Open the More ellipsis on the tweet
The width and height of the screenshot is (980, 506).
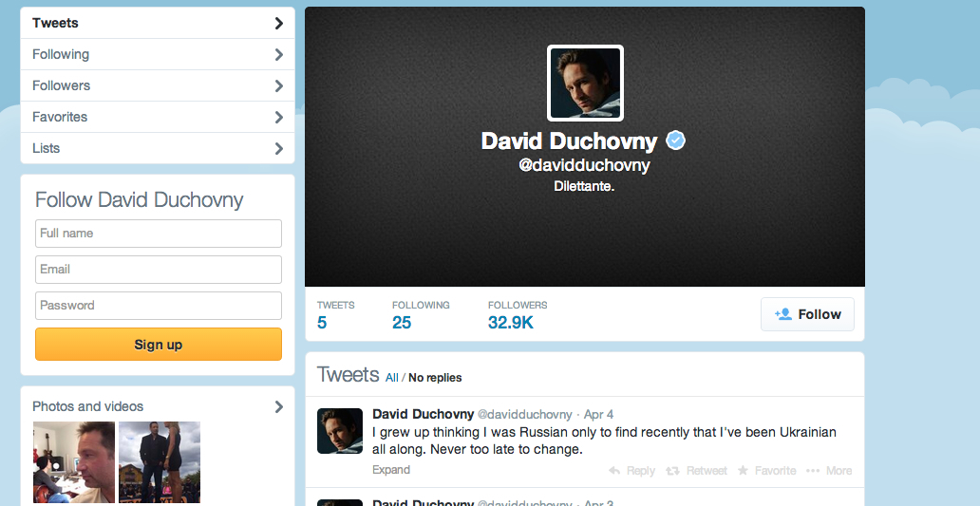[813, 470]
